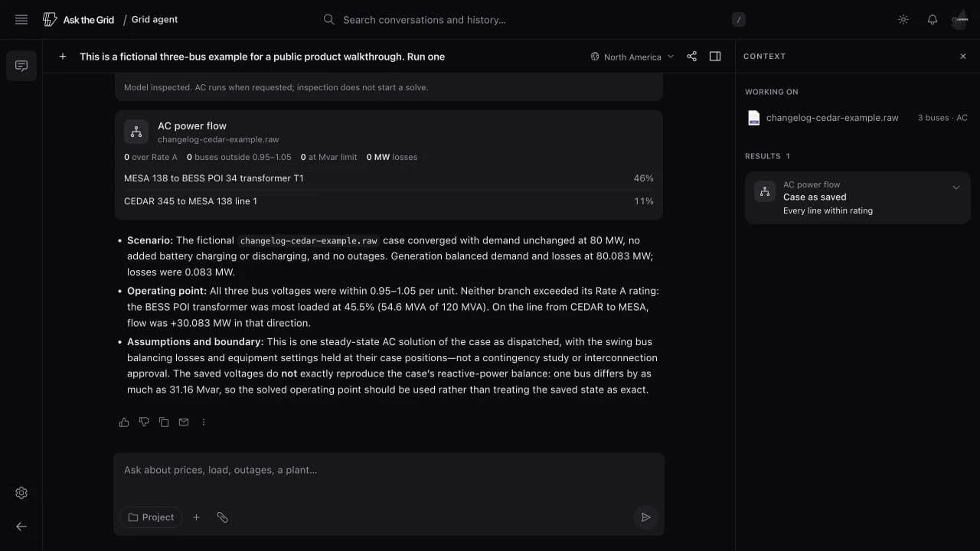Open settings gear in sidebar
980x551 pixels.
[x=21, y=493]
